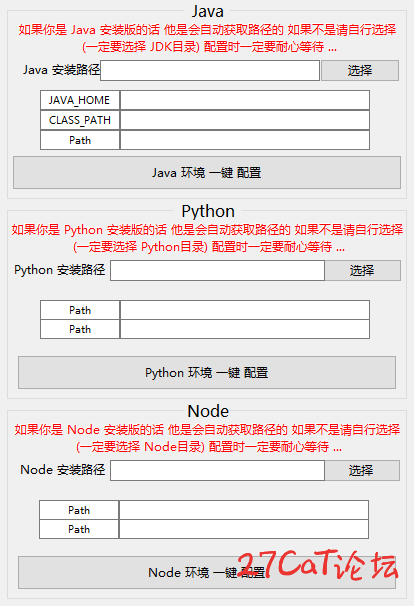Click the Node 安装路径 label
The height and width of the screenshot is (606, 414).
click(x=63, y=470)
